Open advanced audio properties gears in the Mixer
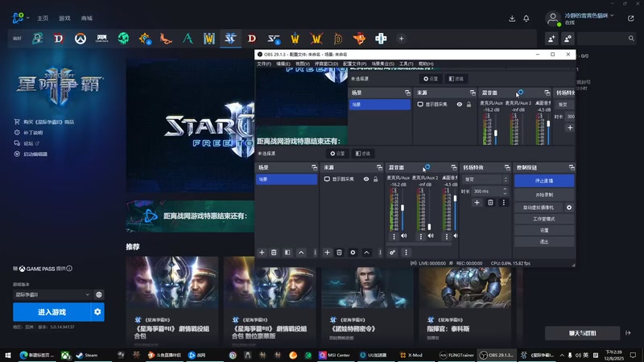The width and height of the screenshot is (644, 362). 392,253
